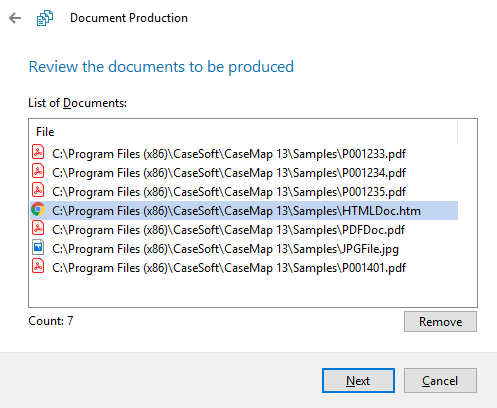Select the HTMLDoc.htm file row
The width and height of the screenshot is (497, 408).
click(x=244, y=211)
